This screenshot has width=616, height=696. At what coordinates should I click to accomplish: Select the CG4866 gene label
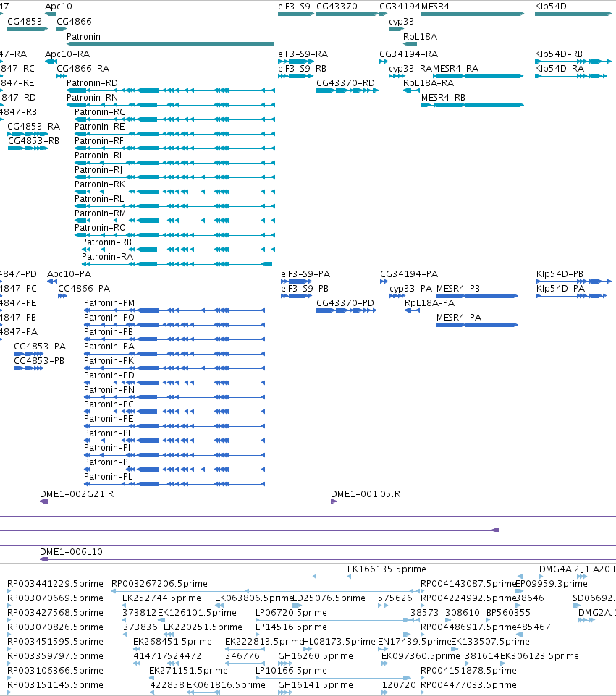click(x=74, y=21)
